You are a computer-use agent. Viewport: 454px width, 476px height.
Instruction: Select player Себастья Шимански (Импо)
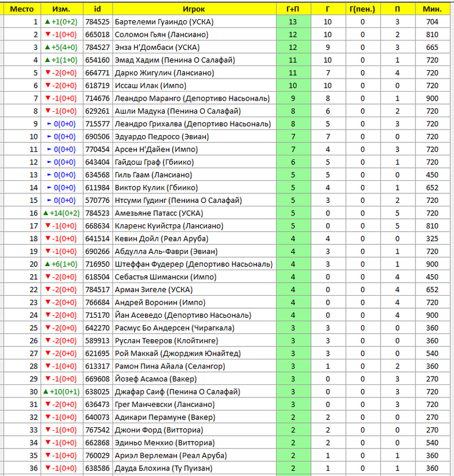165,277
